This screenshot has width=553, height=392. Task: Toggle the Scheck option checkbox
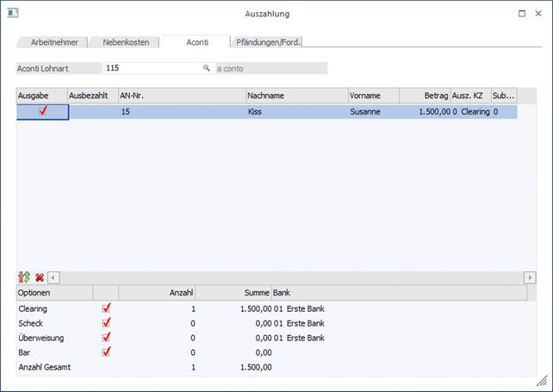click(x=107, y=322)
